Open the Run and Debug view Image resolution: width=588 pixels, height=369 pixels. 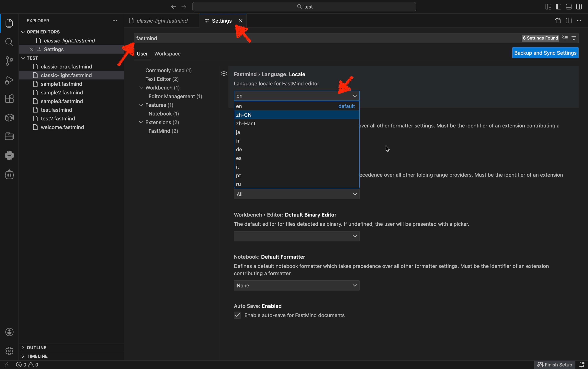(x=9, y=80)
